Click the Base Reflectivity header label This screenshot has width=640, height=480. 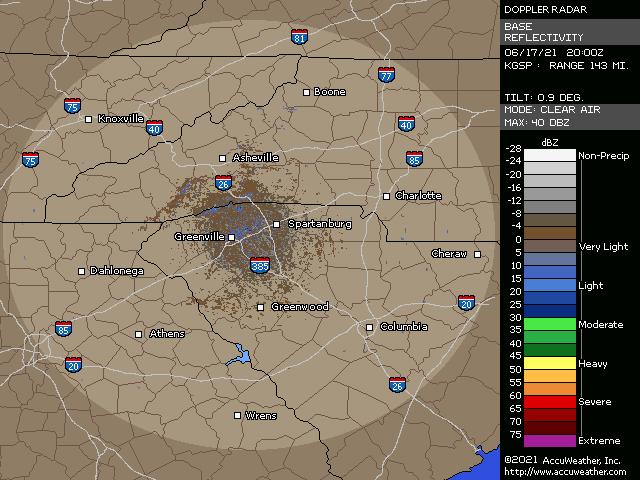pyautogui.click(x=542, y=32)
